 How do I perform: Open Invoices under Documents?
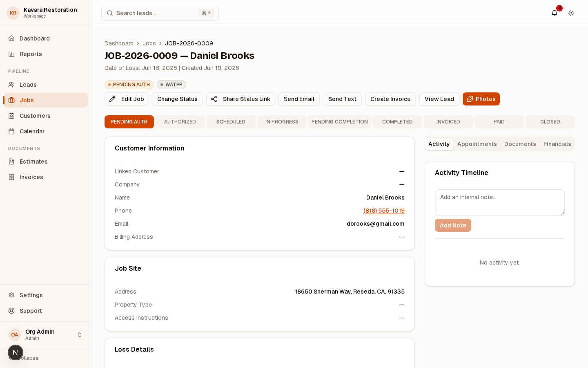pyautogui.click(x=45, y=177)
